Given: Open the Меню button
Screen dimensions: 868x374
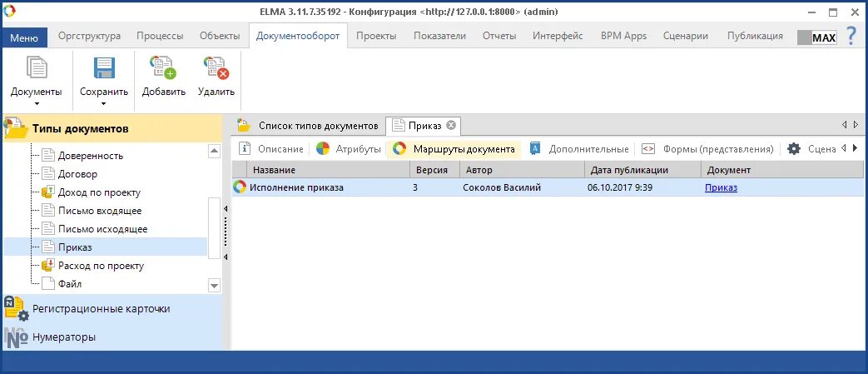Looking at the screenshot, I should click(24, 37).
